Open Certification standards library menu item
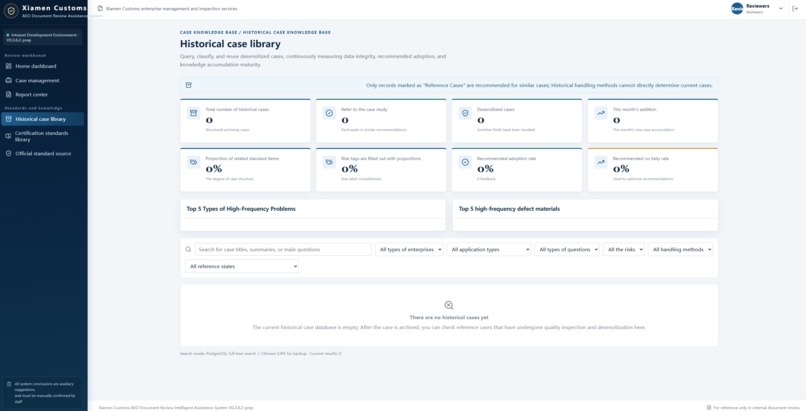The height and width of the screenshot is (411, 806). [43, 136]
